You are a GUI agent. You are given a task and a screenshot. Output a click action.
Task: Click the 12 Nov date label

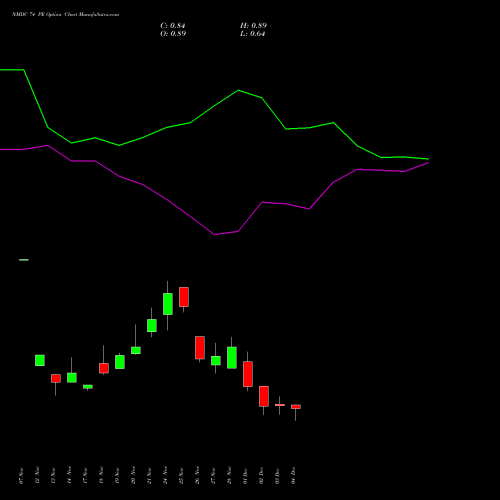click(x=38, y=476)
